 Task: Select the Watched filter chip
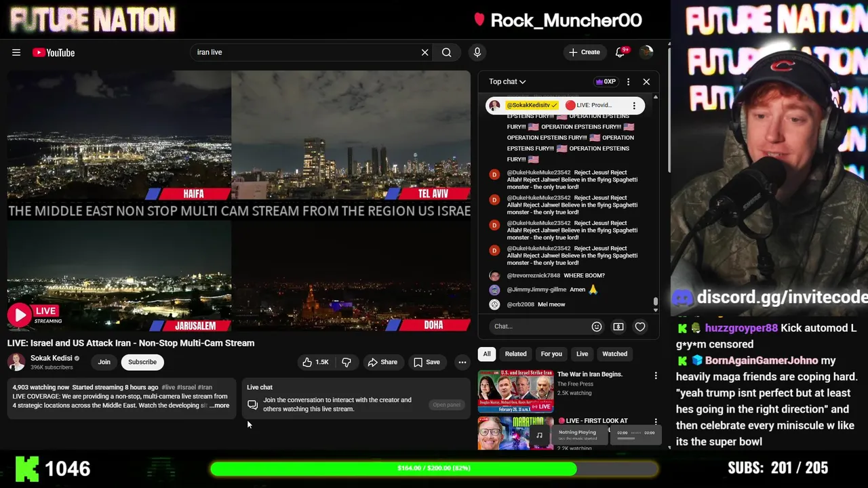[615, 354]
